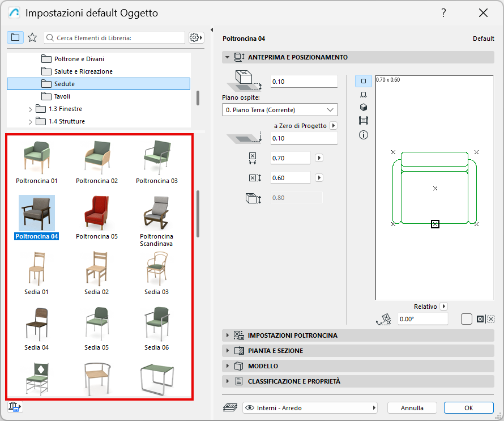Expand the Impostazioni Poltroncina panel
504x421 pixels.
[292, 335]
